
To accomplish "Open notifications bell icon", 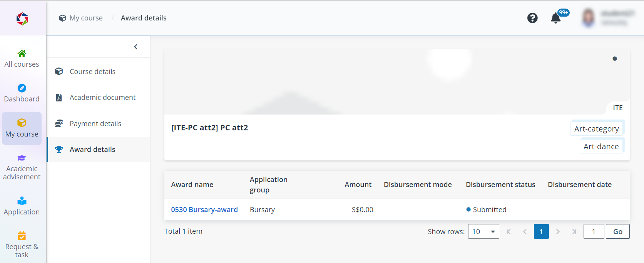I will (x=555, y=18).
